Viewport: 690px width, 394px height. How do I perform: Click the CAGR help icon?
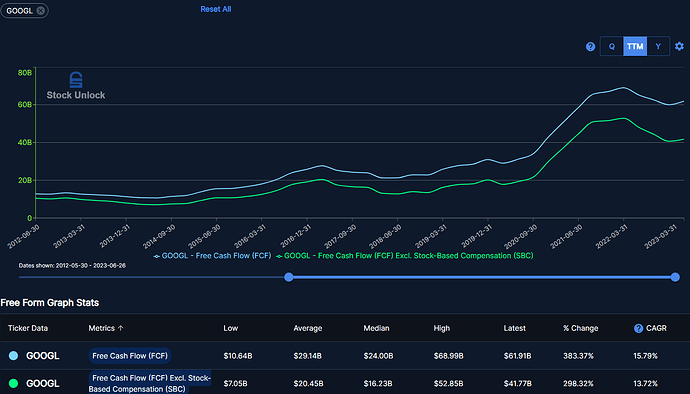pos(638,328)
